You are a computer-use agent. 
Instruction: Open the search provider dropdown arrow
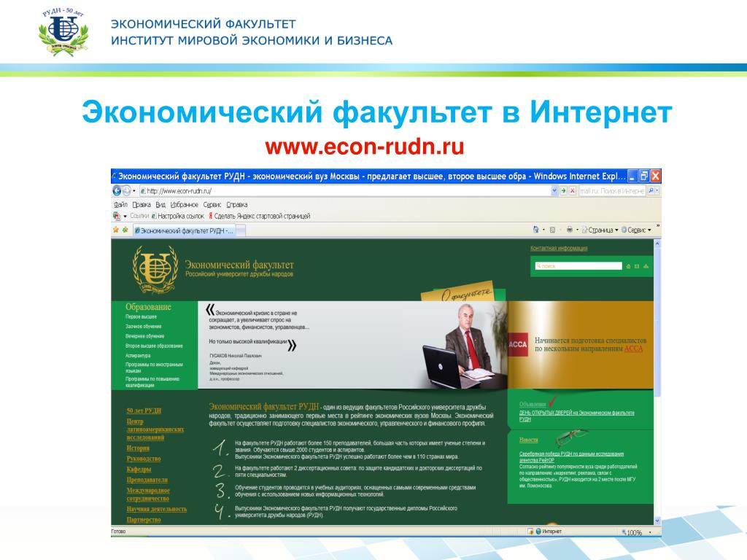pyautogui.click(x=657, y=191)
